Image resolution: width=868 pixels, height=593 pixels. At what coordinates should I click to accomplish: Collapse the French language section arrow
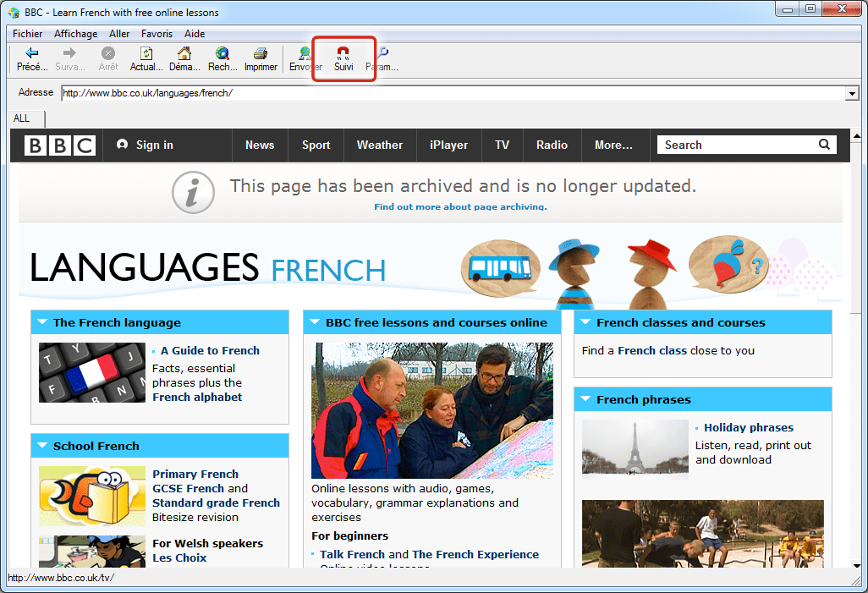click(x=41, y=322)
